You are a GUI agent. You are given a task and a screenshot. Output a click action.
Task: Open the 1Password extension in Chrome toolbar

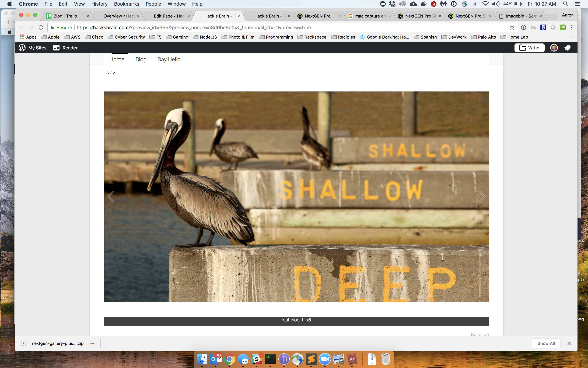(x=523, y=27)
